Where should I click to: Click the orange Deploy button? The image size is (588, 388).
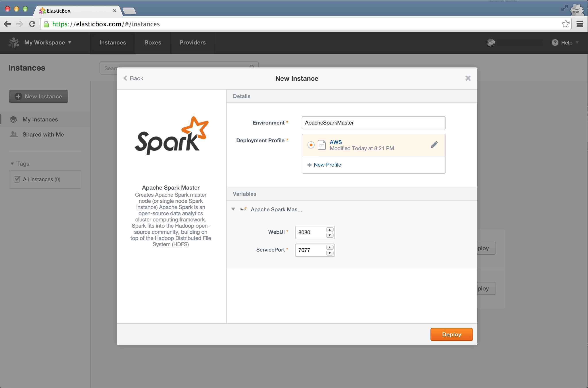(452, 334)
